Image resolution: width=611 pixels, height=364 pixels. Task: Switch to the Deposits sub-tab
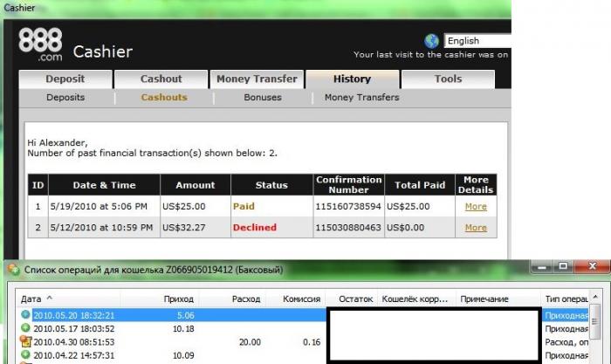(65, 98)
